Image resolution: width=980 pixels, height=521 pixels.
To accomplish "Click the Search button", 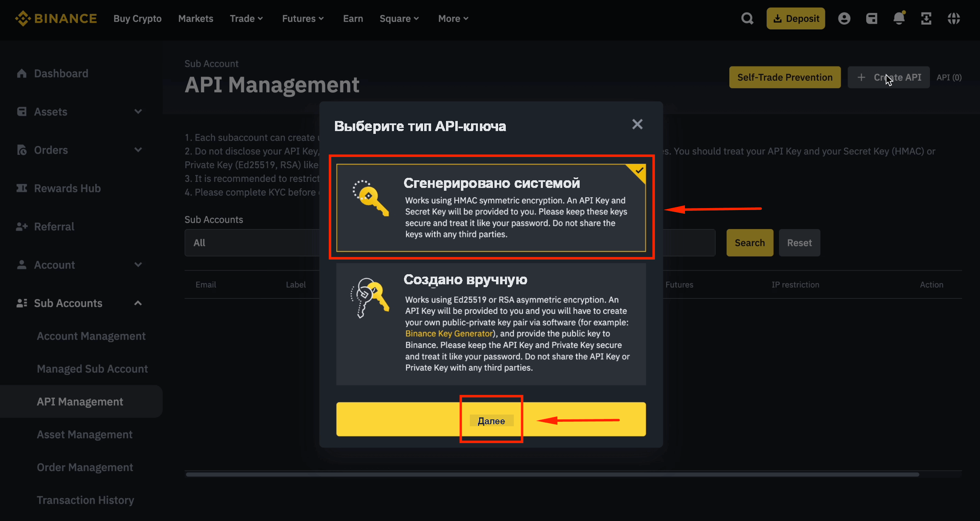I will [x=750, y=243].
